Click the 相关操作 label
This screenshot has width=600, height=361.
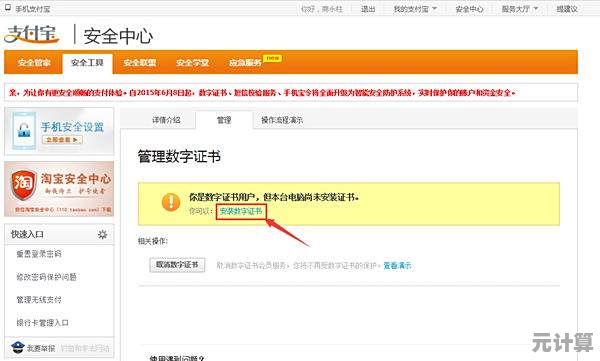153,241
